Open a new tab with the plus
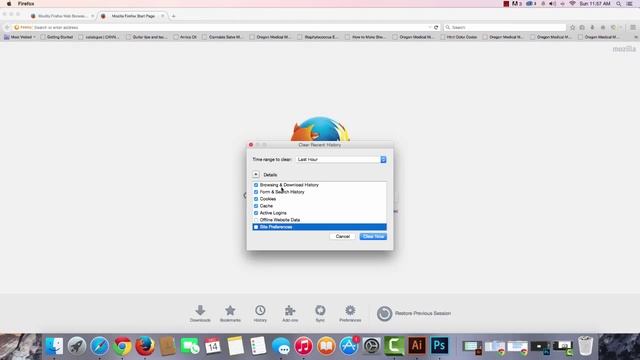The height and width of the screenshot is (360, 640). 173,16
